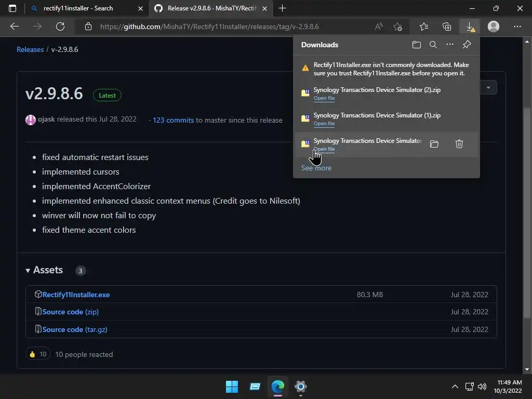
Task: Close the Release v2.9.8.6 tab
Action: [x=264, y=8]
